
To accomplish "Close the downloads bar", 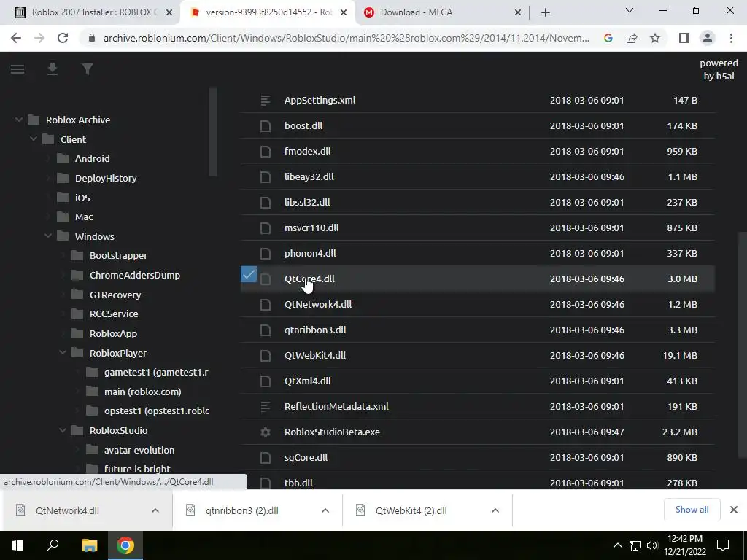I will tap(734, 510).
